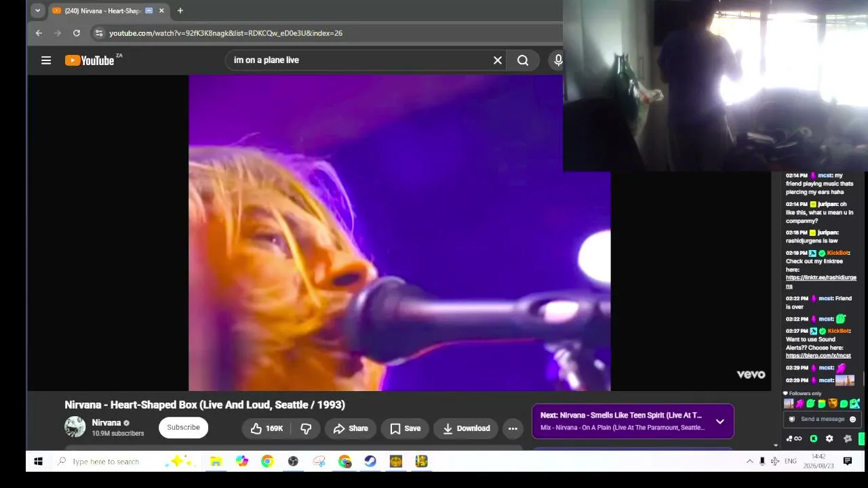Go back one page in Chrome

39,33
